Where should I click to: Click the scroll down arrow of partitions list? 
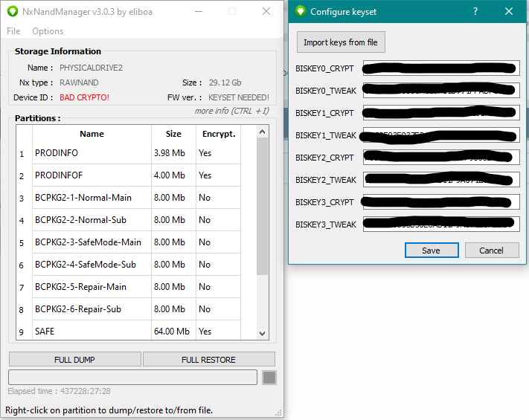(262, 333)
